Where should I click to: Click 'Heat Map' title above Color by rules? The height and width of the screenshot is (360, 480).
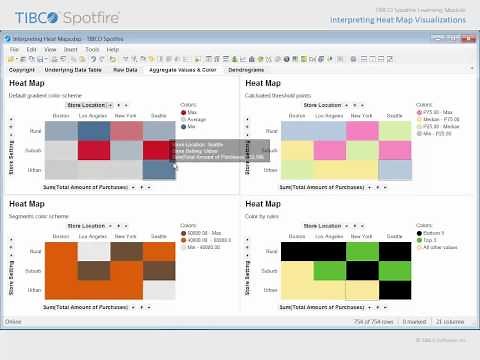point(263,204)
